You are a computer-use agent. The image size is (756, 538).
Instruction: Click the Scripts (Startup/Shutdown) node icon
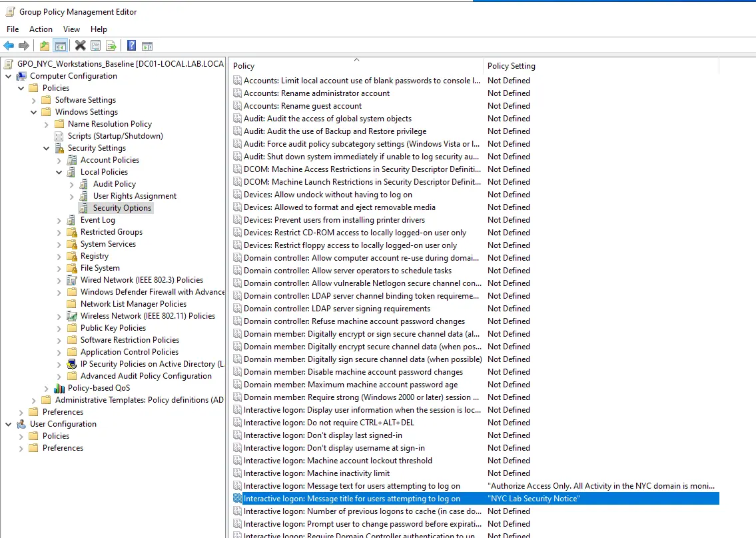tap(59, 136)
